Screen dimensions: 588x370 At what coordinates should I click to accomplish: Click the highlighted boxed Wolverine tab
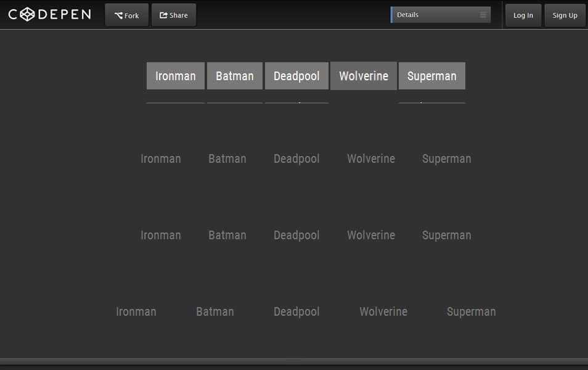tap(364, 76)
